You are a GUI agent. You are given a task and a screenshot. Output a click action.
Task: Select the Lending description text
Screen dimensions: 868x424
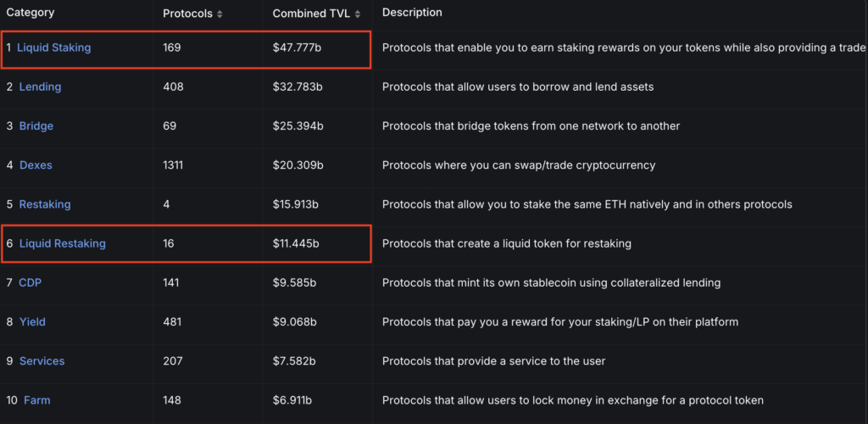518,86
